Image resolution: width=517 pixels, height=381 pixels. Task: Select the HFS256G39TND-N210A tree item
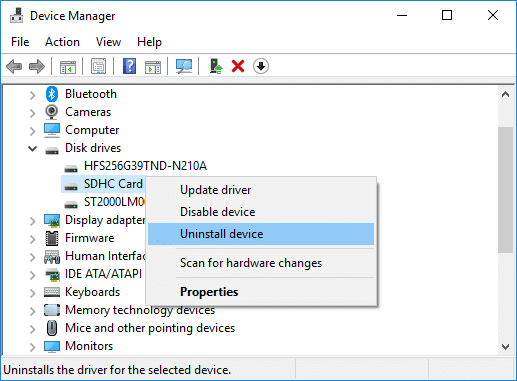coord(145,166)
